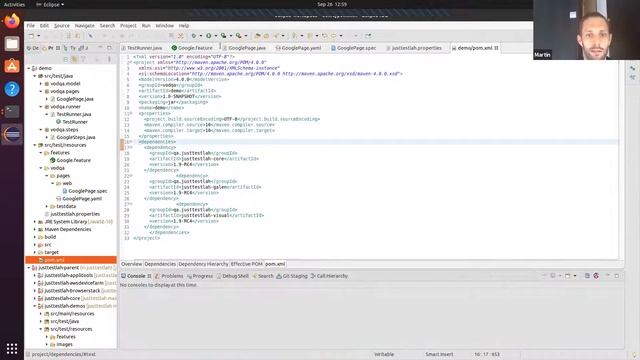This screenshot has width=640, height=360.
Task: Open the Project Explorer view menu
Action: pos(109,60)
